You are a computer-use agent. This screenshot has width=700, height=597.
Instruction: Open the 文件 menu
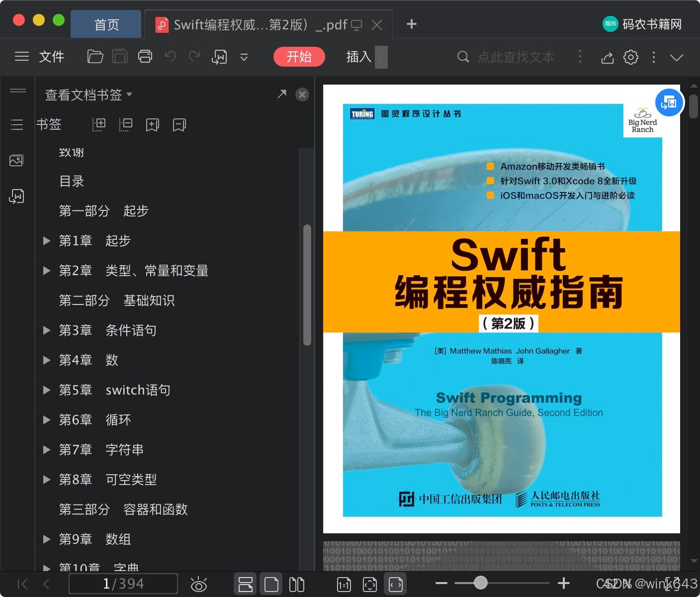tap(52, 57)
